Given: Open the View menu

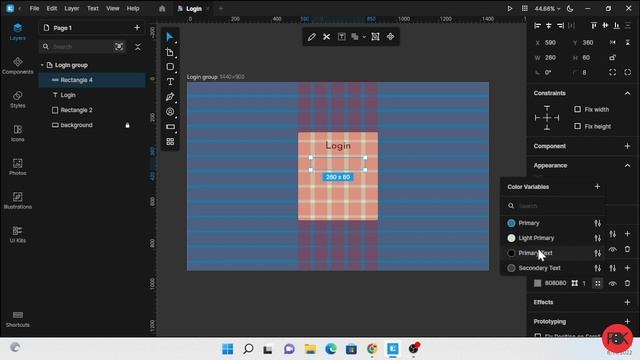Looking at the screenshot, I should (x=113, y=9).
